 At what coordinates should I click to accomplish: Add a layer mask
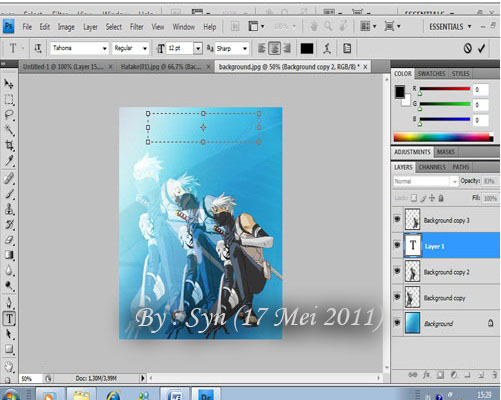pyautogui.click(x=440, y=375)
